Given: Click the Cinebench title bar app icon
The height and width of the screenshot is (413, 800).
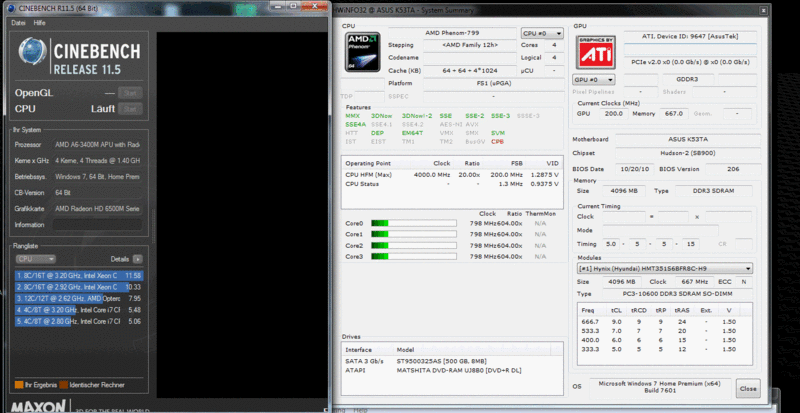Looking at the screenshot, I should tap(13, 8).
